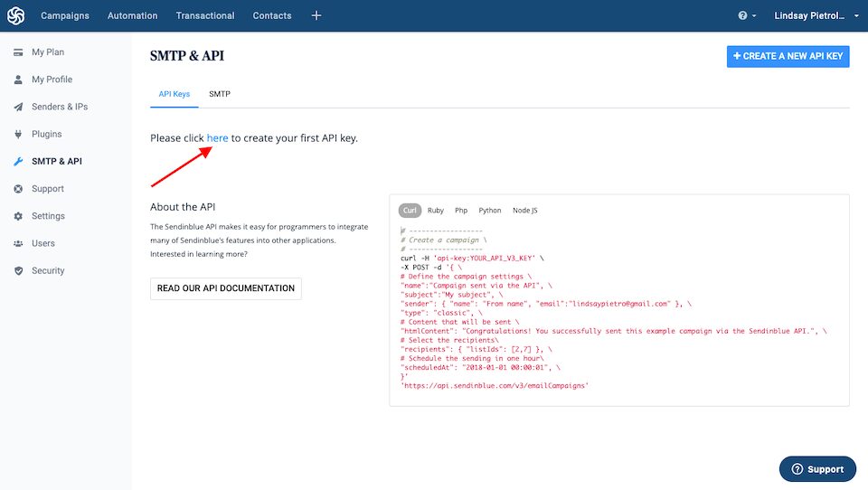Click Create a New API Key button
868x490 pixels.
[x=788, y=56]
